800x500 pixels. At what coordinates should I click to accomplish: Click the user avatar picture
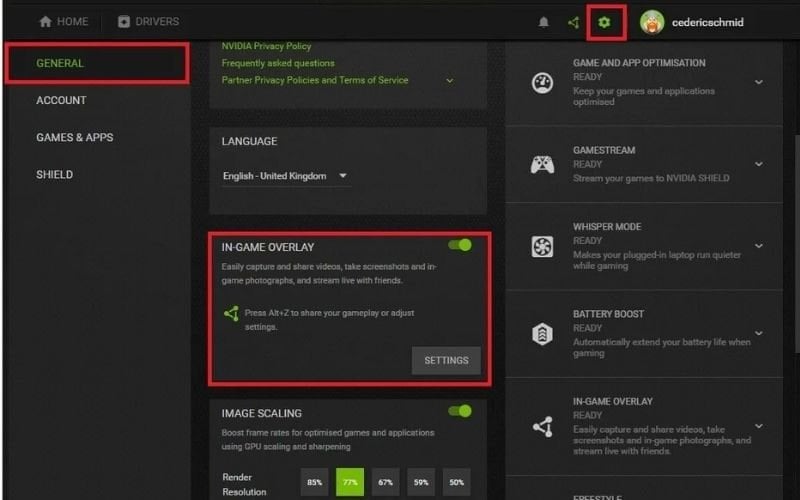652,22
